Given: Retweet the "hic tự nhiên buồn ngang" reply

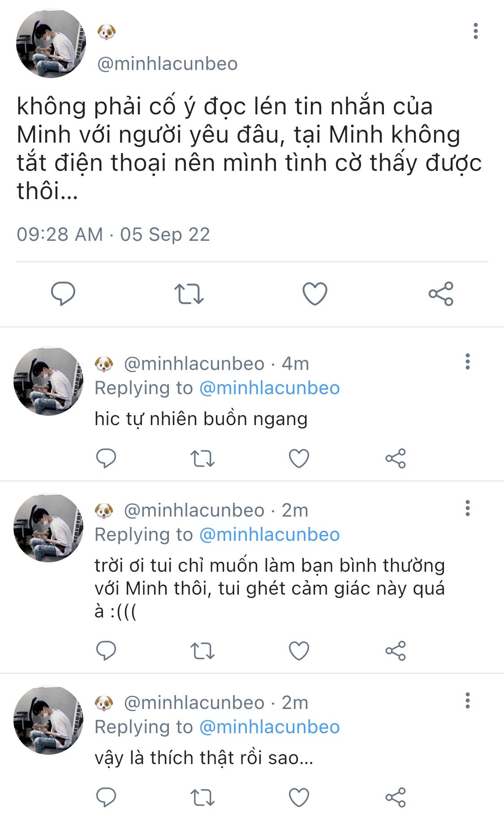Looking at the screenshot, I should (x=202, y=458).
